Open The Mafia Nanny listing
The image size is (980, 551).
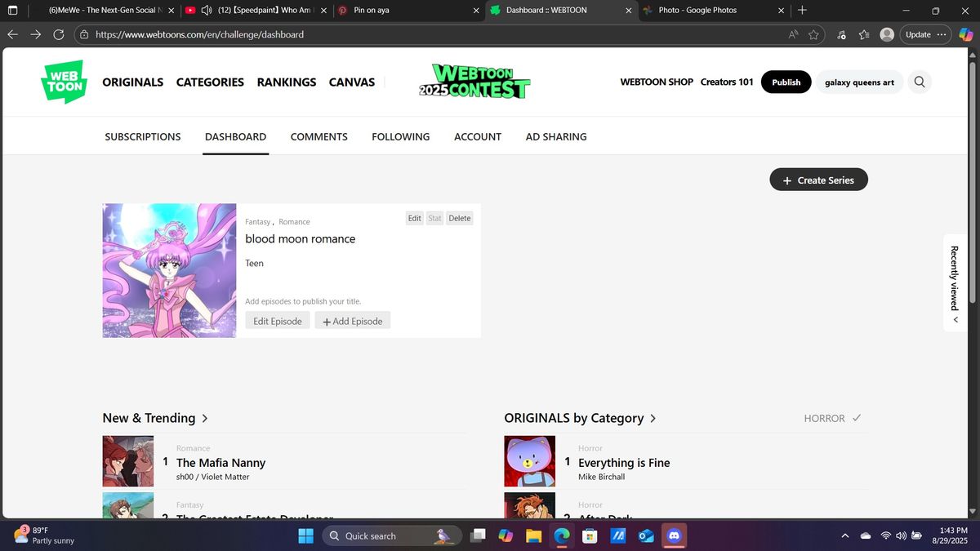[x=220, y=463]
